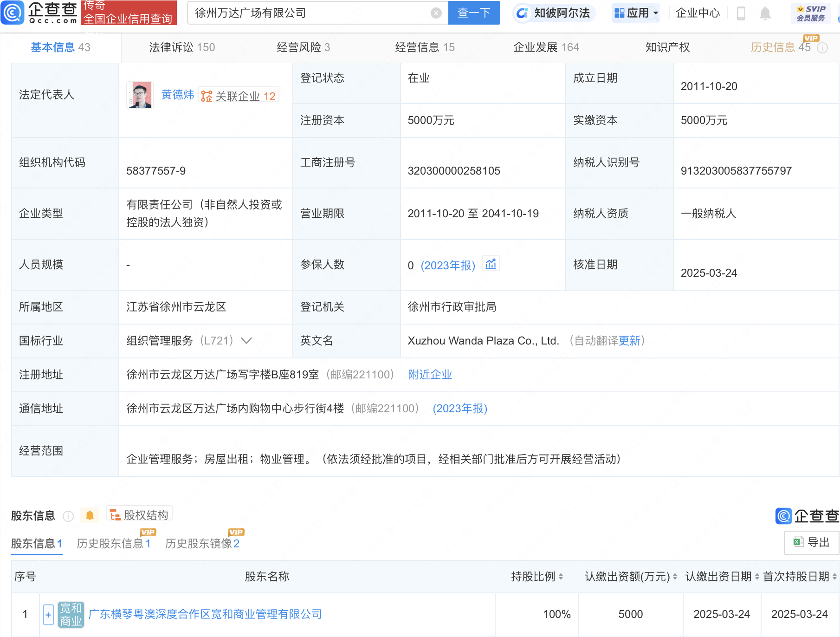Image resolution: width=840 pixels, height=637 pixels.
Task: Expand the 国标行业 classification chevron
Action: point(246,341)
